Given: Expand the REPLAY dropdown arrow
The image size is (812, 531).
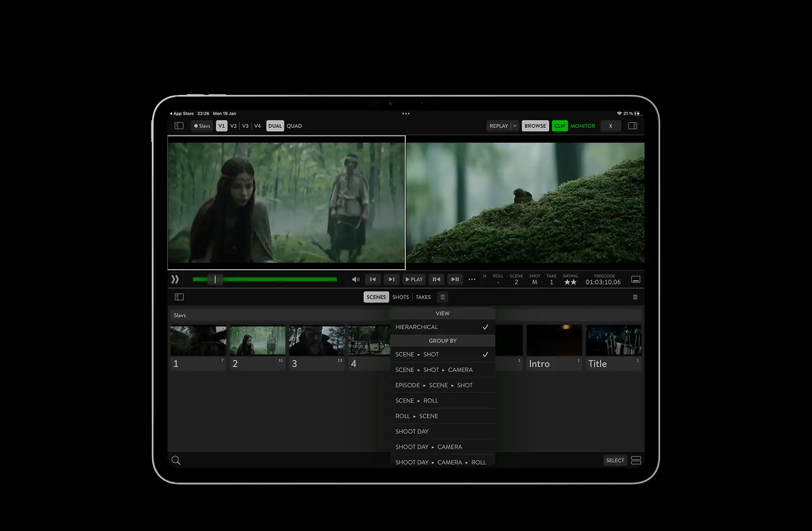Looking at the screenshot, I should coord(515,126).
